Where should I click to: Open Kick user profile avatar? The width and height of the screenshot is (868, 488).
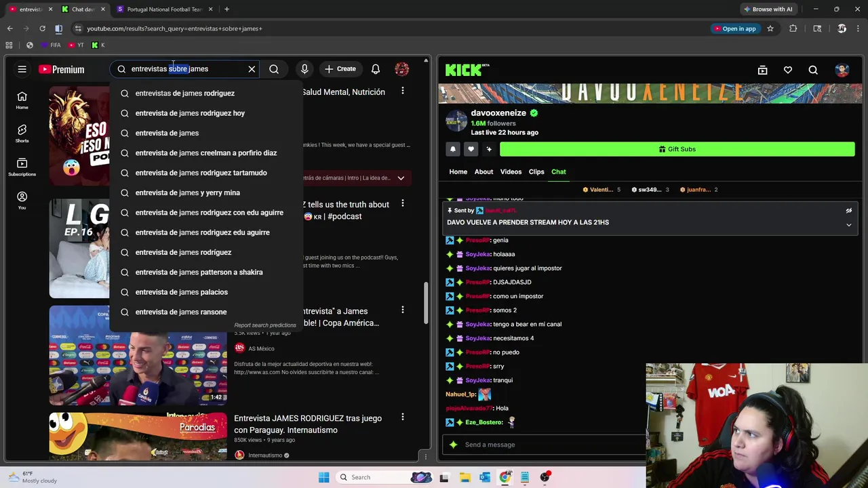coord(842,70)
